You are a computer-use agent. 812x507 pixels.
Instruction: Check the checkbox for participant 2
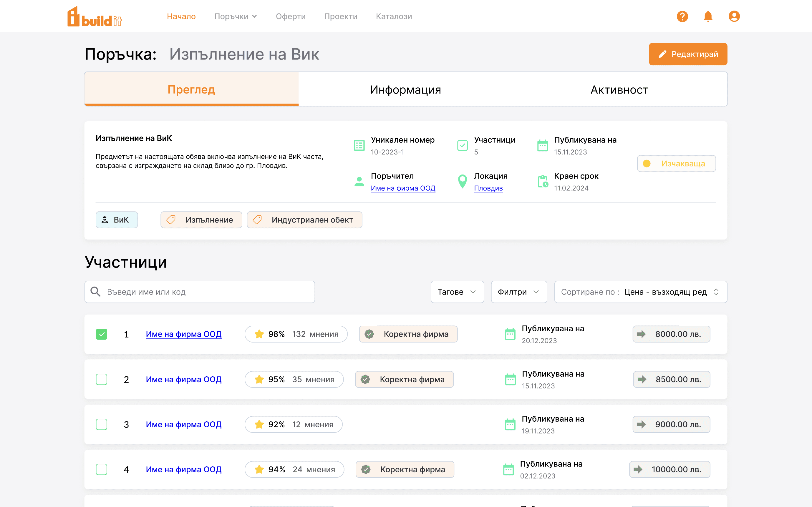pyautogui.click(x=102, y=379)
